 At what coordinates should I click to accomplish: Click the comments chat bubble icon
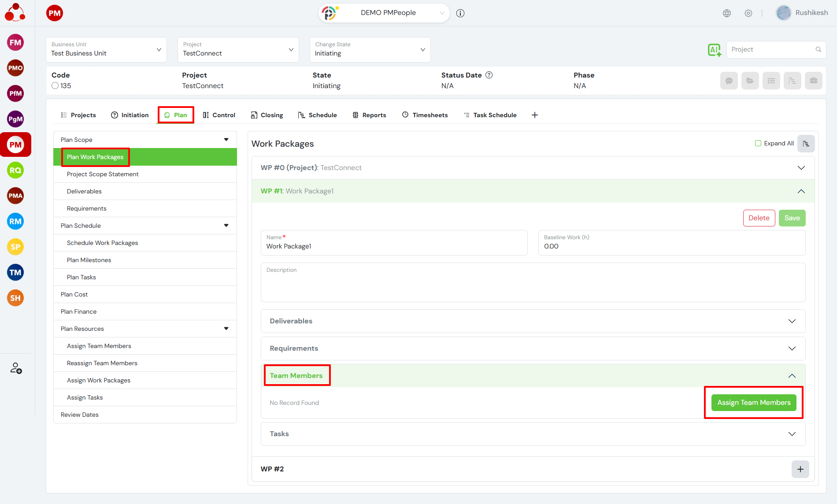729,81
